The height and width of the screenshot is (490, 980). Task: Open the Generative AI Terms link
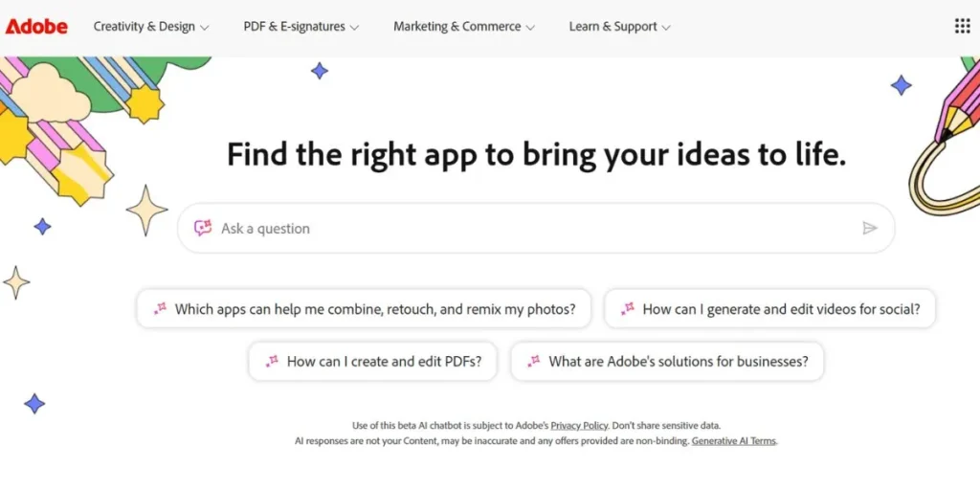[x=734, y=441]
